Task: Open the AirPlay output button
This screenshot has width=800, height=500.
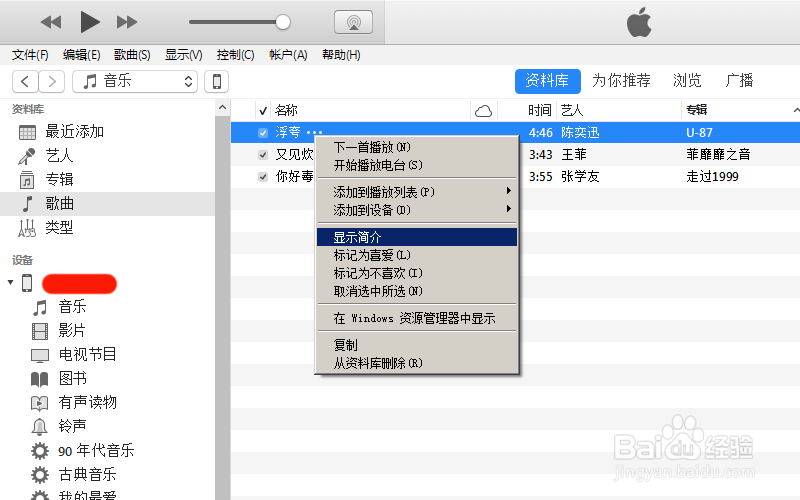Action: click(353, 22)
